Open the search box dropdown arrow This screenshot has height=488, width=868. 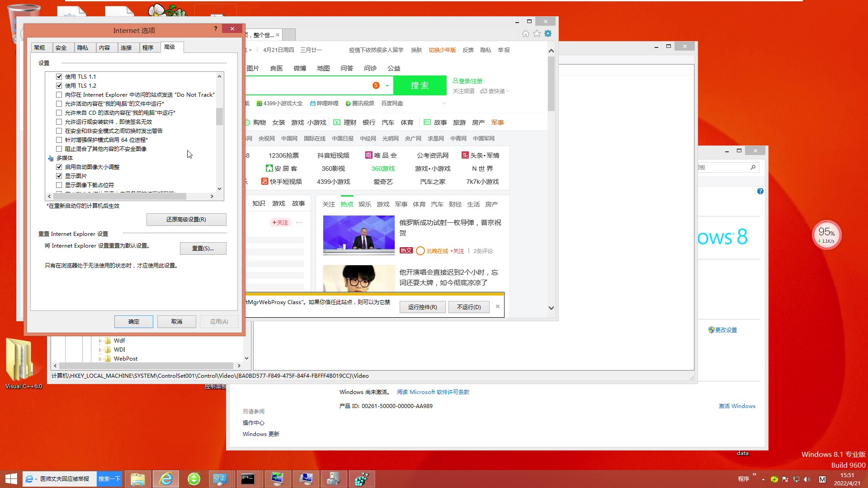click(x=387, y=86)
